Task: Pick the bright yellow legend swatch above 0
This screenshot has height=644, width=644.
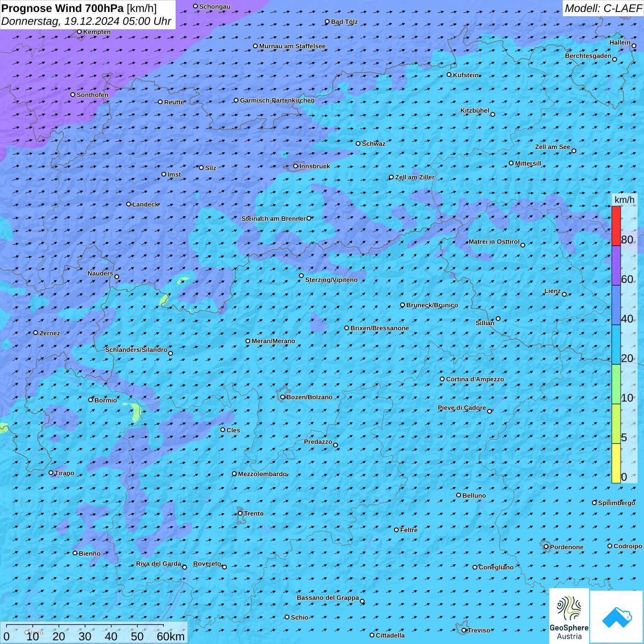Action: pos(616,463)
